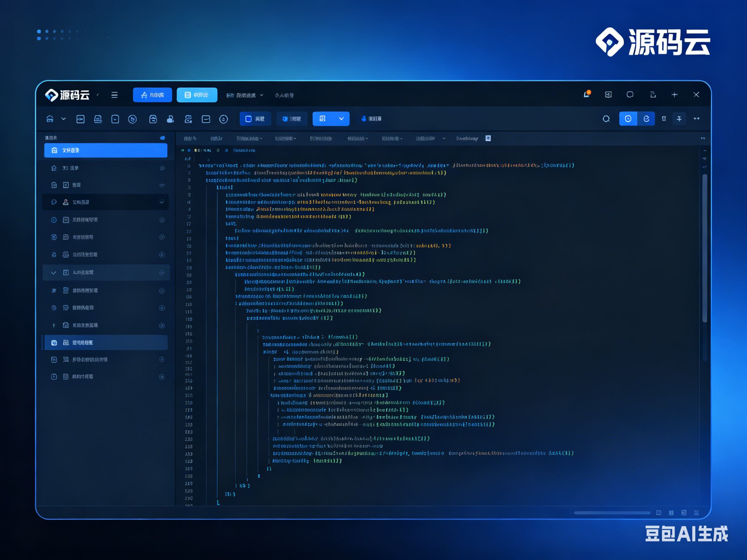Click the search magnifier in the toolbar
The image size is (747, 560).
[x=606, y=119]
